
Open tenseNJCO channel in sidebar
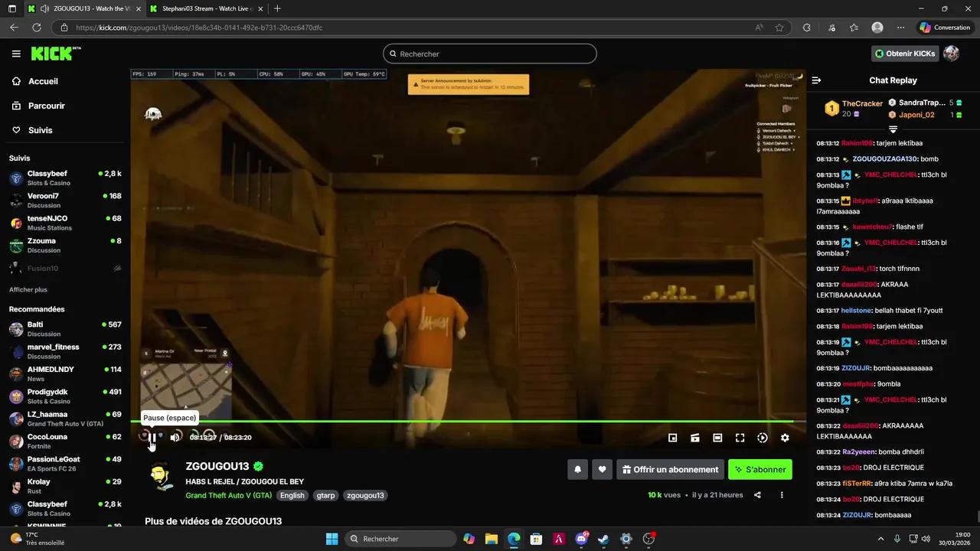point(65,223)
